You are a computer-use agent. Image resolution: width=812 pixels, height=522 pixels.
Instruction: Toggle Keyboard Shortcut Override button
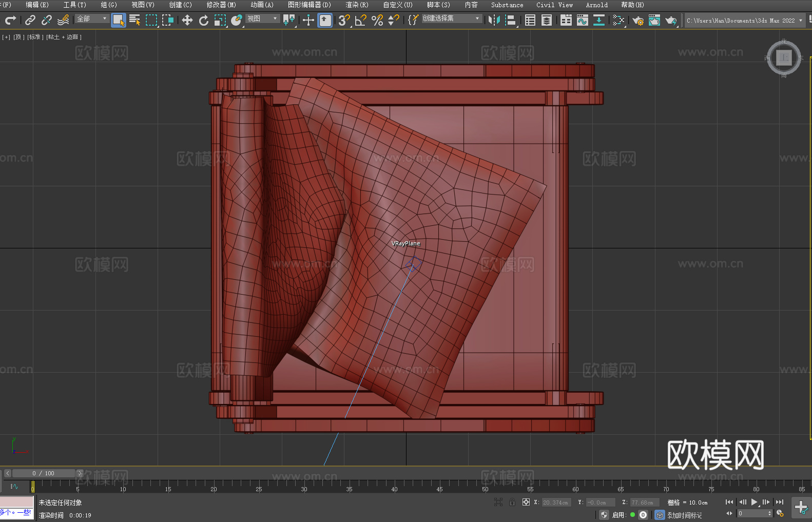click(x=325, y=20)
